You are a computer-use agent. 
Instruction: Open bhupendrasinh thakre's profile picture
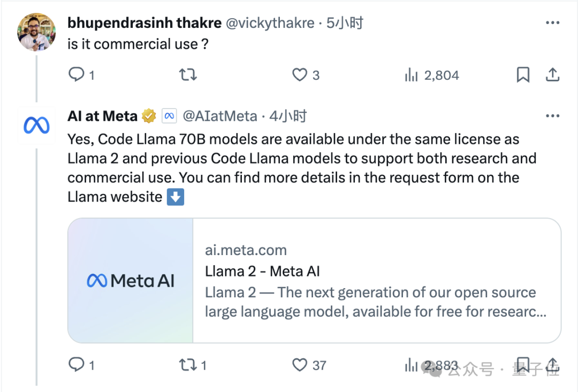[36, 33]
